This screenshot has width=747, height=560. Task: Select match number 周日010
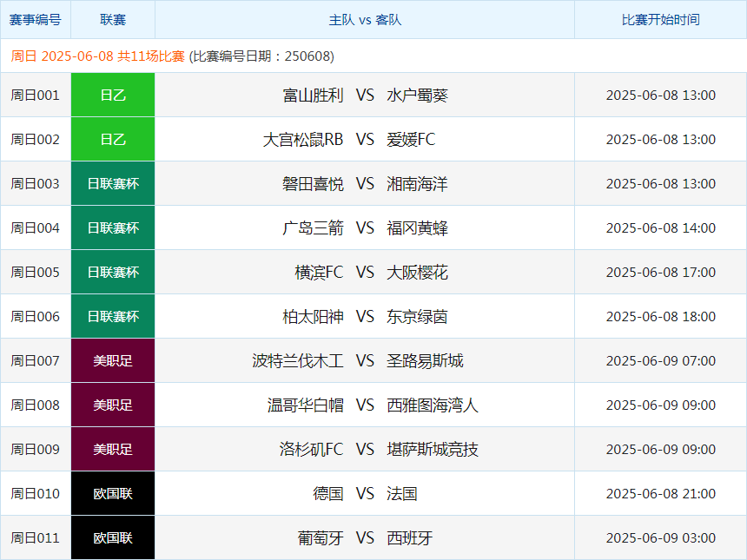pos(36,494)
